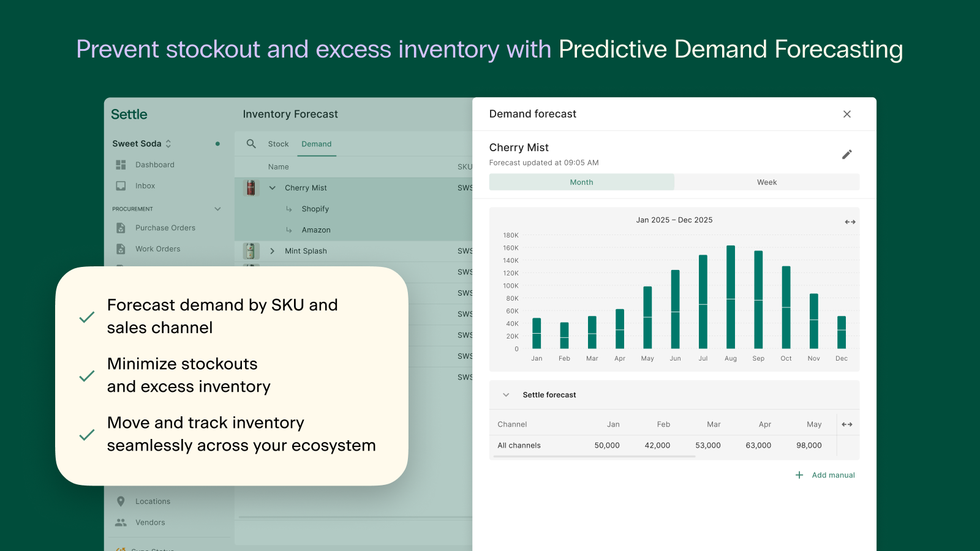Screen dimensions: 980x551
Task: Click the '63,000' April value
Action: 758,446
